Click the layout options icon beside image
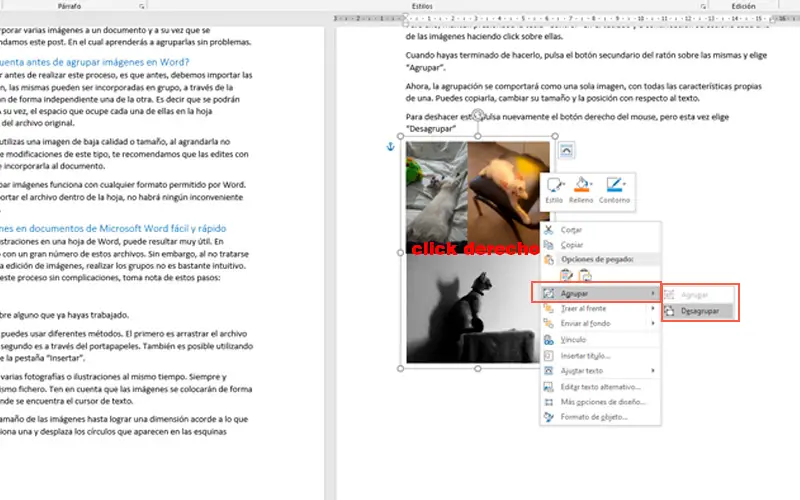Viewport: 800px width, 500px height. 567,150
